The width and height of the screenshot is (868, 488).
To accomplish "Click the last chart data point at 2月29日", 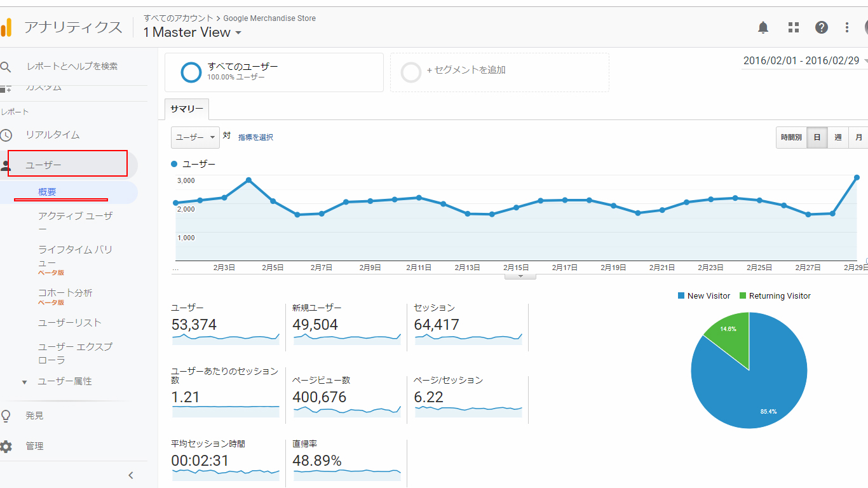I will pyautogui.click(x=857, y=177).
